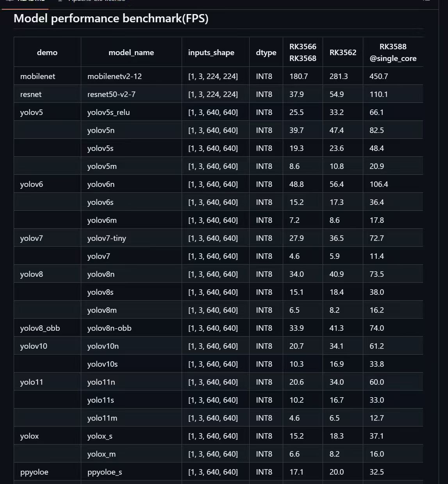Click the RK3566 RK3568 column header
This screenshot has width=448, height=484.
[x=303, y=52]
